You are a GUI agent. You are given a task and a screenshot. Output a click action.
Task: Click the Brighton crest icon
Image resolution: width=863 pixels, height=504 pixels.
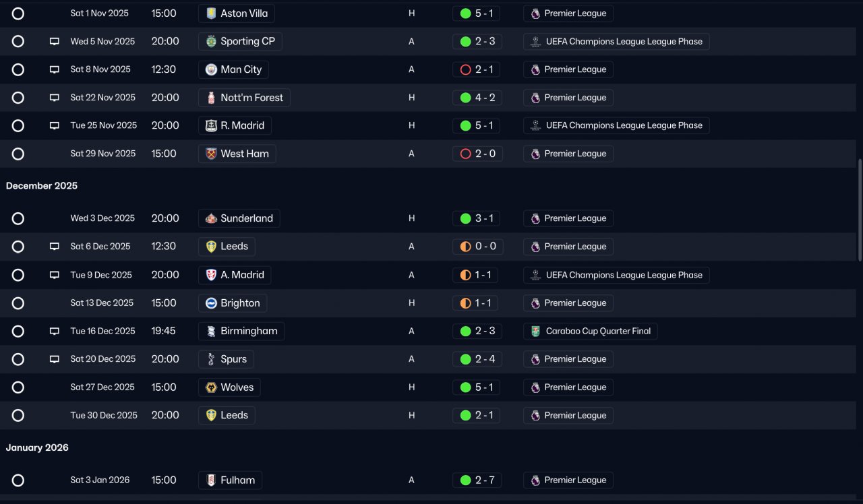[x=211, y=303]
